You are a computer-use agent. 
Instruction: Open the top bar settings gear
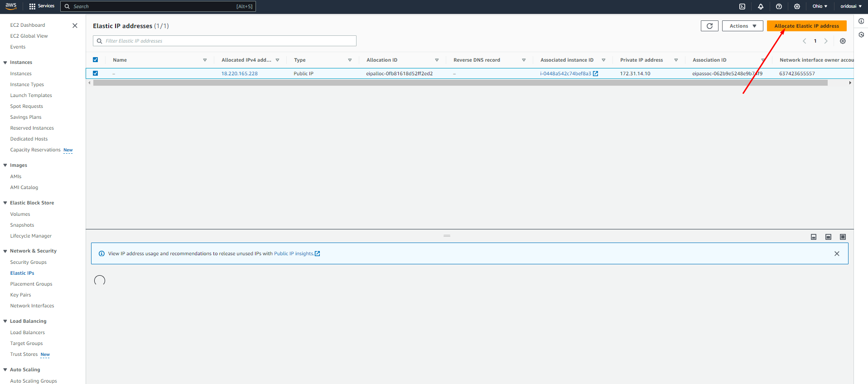tap(797, 6)
